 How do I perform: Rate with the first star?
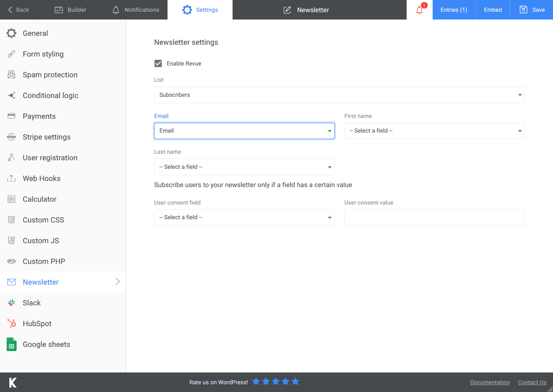256,381
